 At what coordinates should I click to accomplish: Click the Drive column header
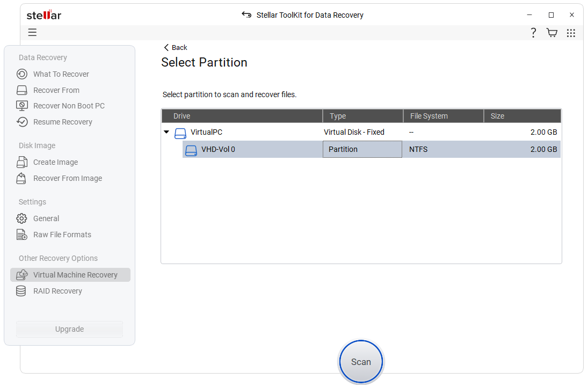tap(242, 116)
